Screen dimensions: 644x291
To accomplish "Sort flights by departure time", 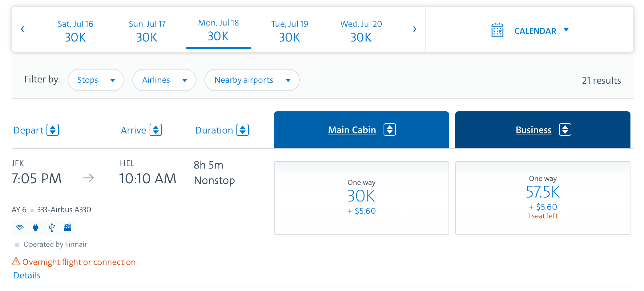I will coord(53,130).
